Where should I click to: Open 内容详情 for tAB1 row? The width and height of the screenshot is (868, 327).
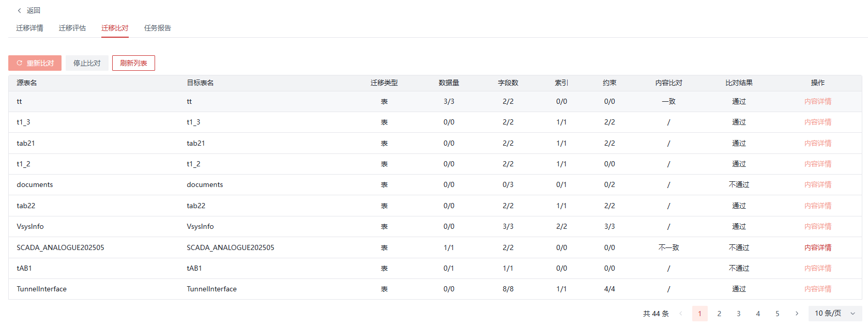(x=817, y=268)
